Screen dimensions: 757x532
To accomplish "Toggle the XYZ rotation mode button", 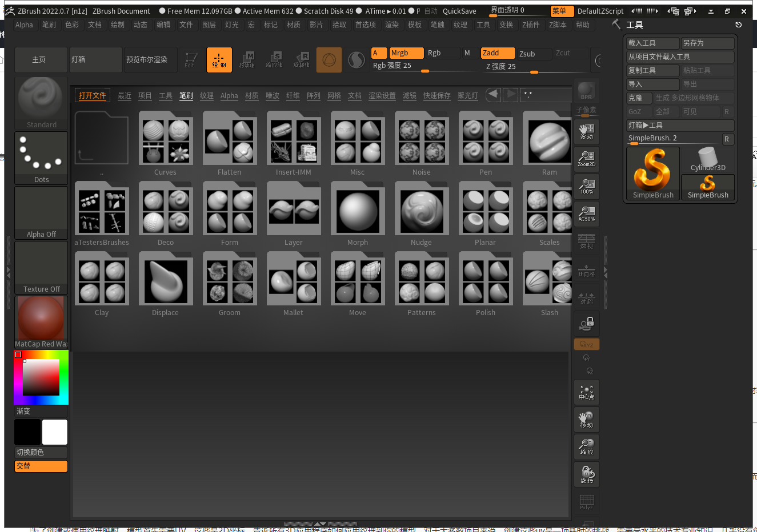I will (x=587, y=344).
